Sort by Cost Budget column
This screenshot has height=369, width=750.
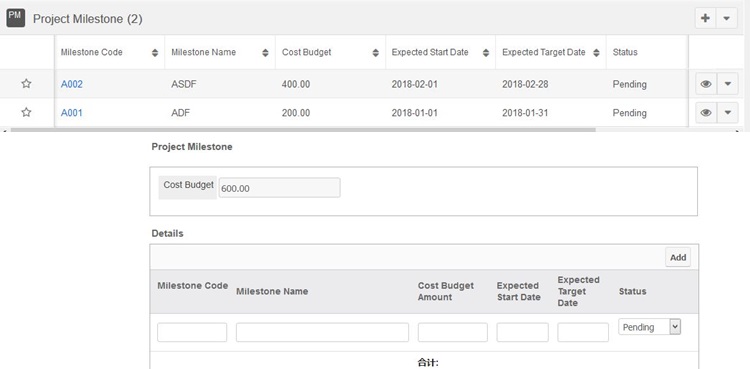(x=375, y=53)
